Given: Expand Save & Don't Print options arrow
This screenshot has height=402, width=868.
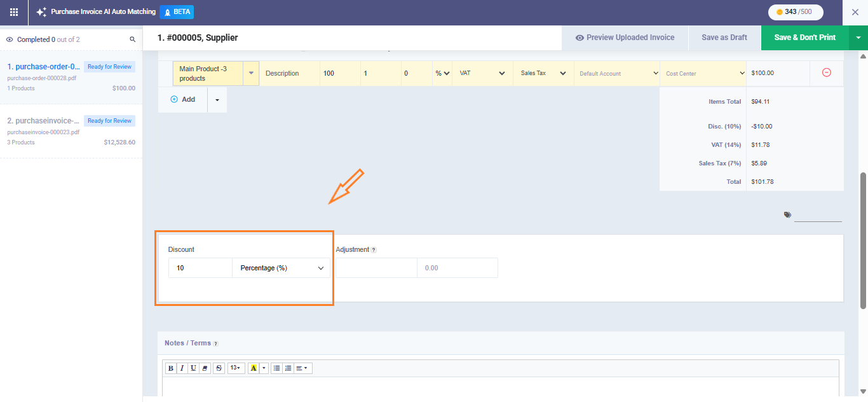Looking at the screenshot, I should point(858,38).
